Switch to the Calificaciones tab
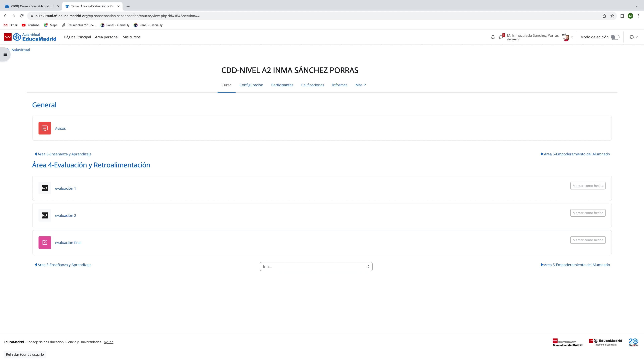Viewport: 644px width, 362px height. (x=312, y=85)
